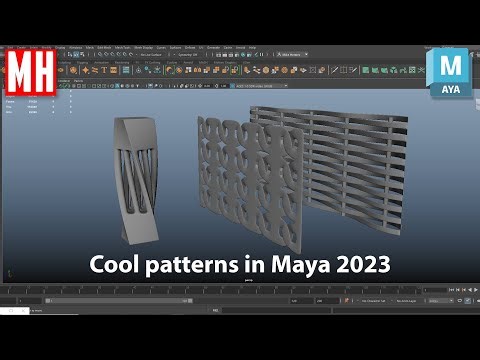Click the green checker-grid UV shelf icon
The image size is (480, 360).
412,70
